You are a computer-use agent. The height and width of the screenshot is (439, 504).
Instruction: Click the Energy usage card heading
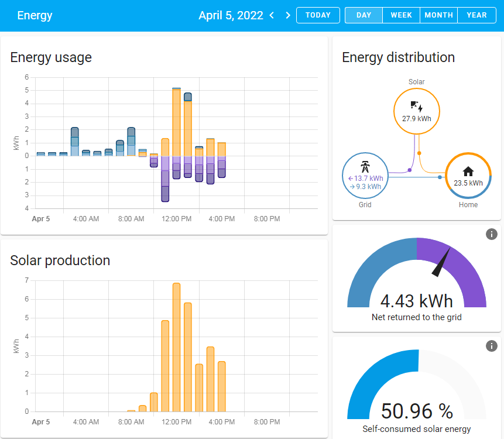pos(51,57)
